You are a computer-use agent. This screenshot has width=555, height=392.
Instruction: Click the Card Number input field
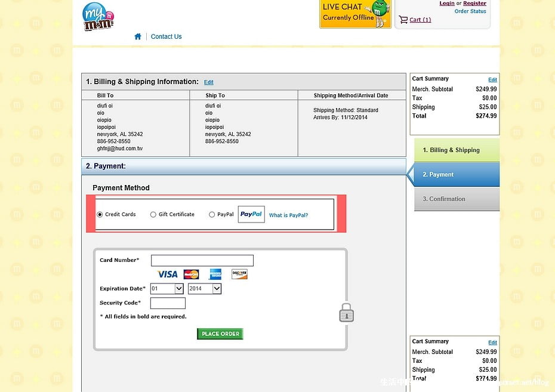pyautogui.click(x=202, y=261)
